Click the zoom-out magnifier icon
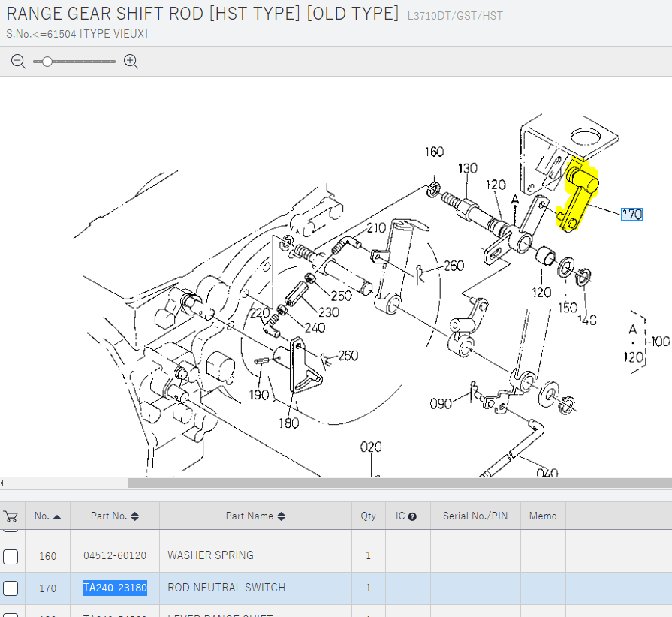The width and height of the screenshot is (672, 617). pyautogui.click(x=18, y=61)
